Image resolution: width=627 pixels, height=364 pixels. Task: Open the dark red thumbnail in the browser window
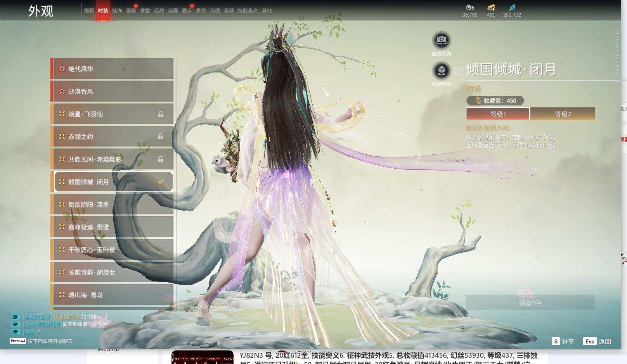(203, 357)
